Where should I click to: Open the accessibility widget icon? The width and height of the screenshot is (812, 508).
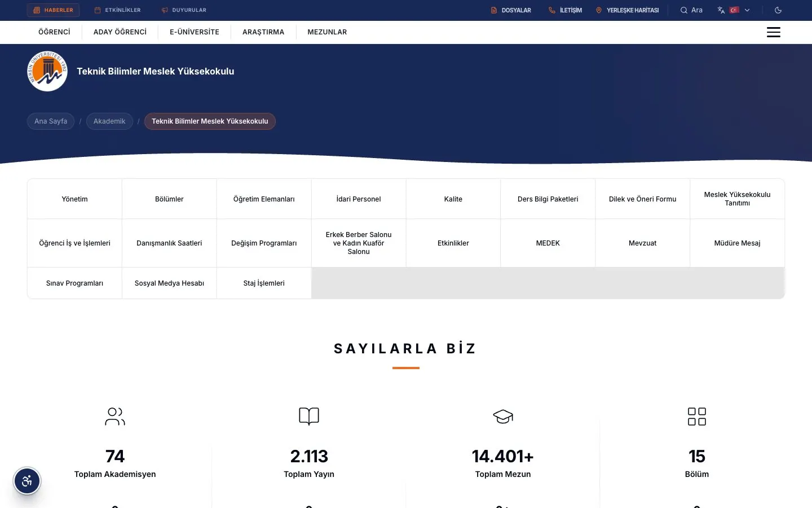[27, 481]
